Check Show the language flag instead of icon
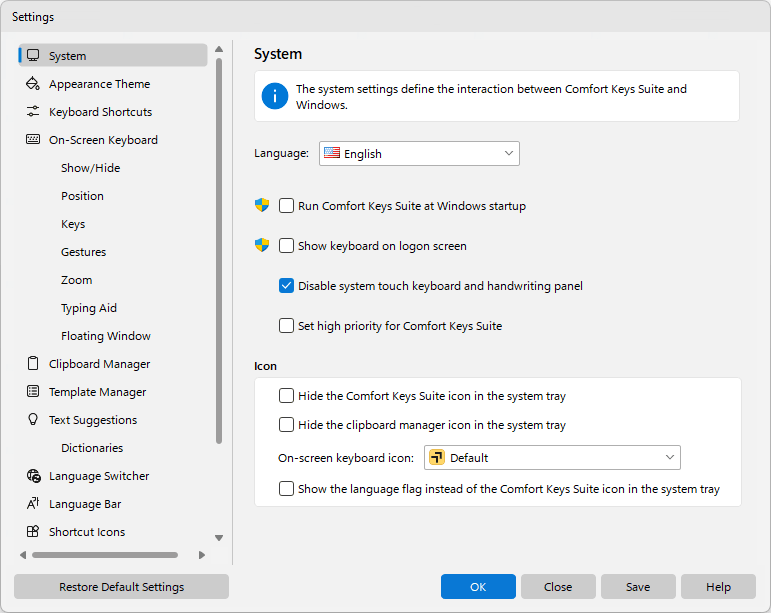 tap(286, 489)
